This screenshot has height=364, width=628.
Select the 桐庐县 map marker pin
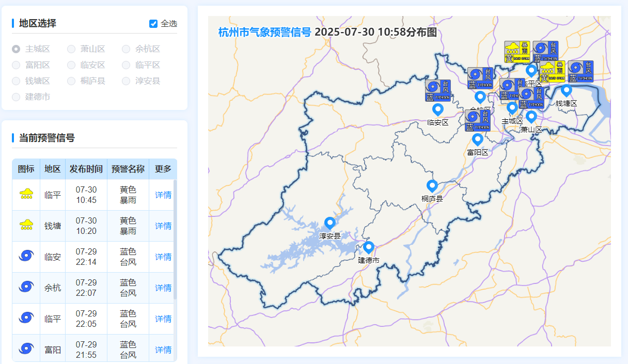click(x=432, y=186)
